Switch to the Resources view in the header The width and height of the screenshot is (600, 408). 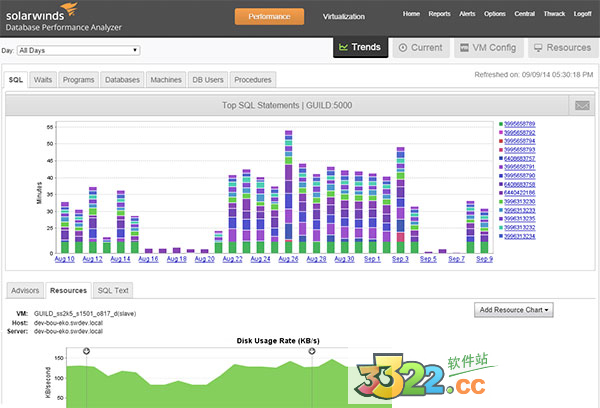563,48
